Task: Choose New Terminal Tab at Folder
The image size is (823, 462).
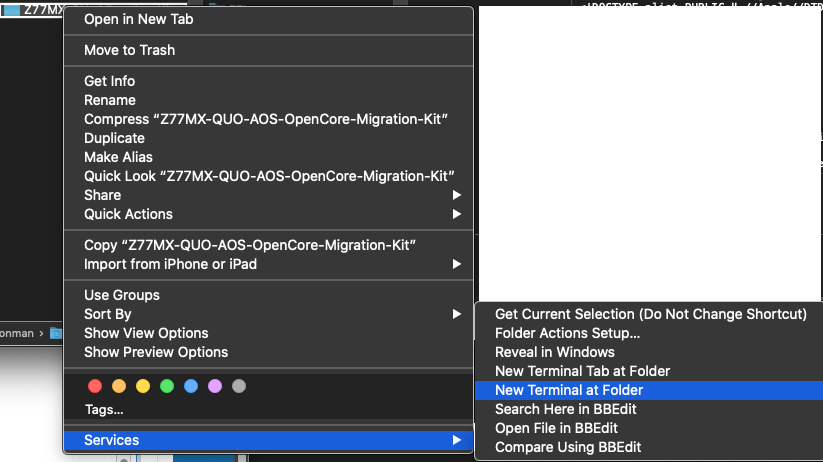Action: pos(649,371)
